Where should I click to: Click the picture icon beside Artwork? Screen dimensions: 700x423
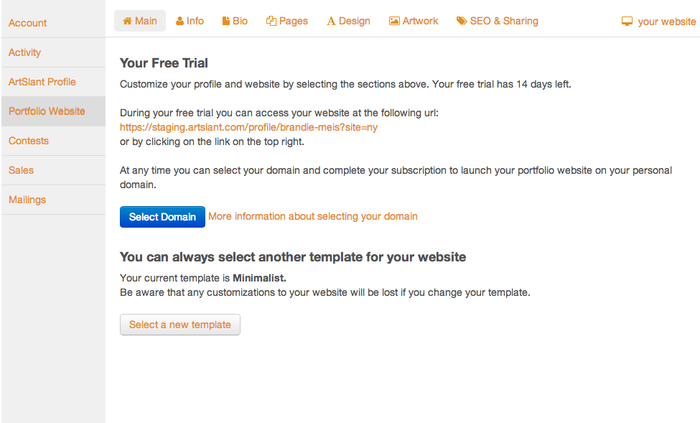point(394,21)
